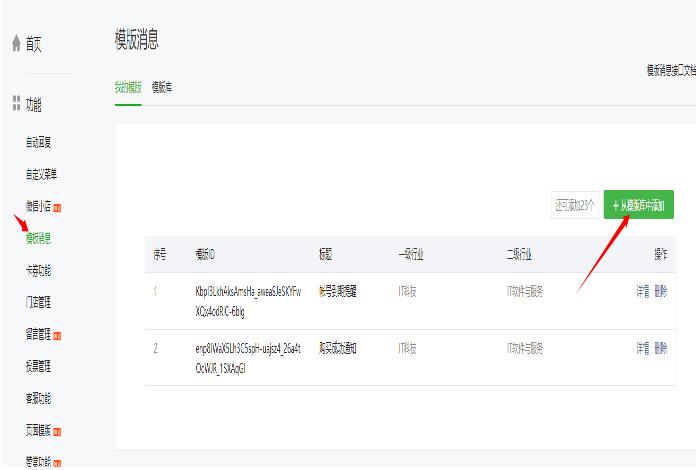The height and width of the screenshot is (470, 696).
Task: Click the grid icon beside 功能
Action: click(x=16, y=103)
